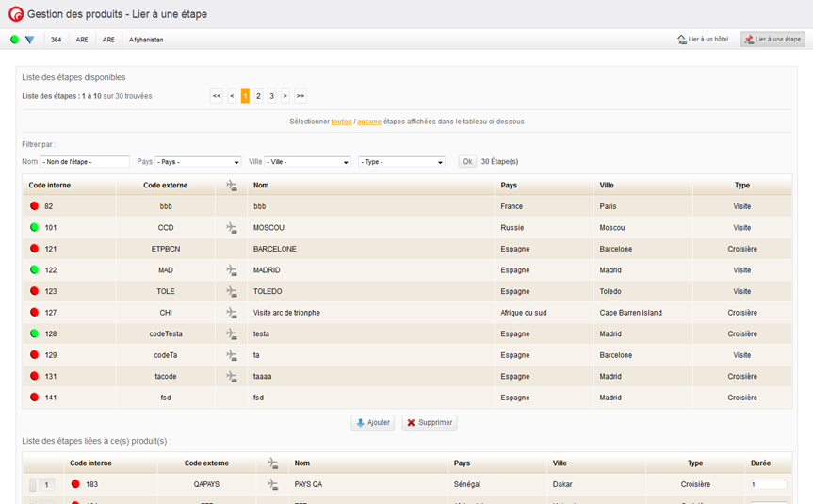Click the plane icon in the TOLEDO row
Screen dimensions: 813x504
[x=232, y=291]
